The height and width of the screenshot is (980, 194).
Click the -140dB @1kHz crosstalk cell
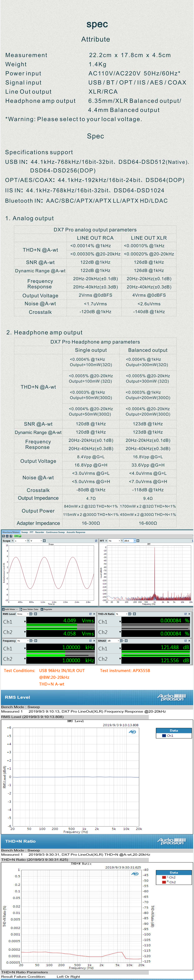[x=149, y=312]
